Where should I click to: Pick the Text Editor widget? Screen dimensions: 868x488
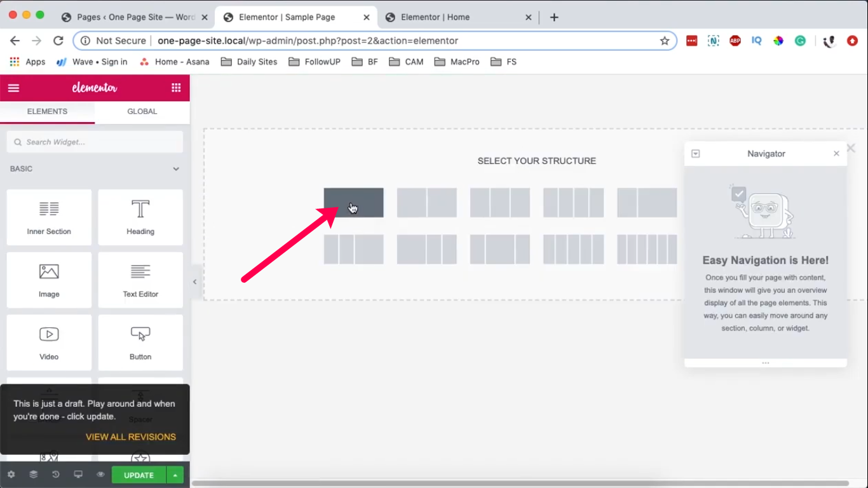(140, 280)
